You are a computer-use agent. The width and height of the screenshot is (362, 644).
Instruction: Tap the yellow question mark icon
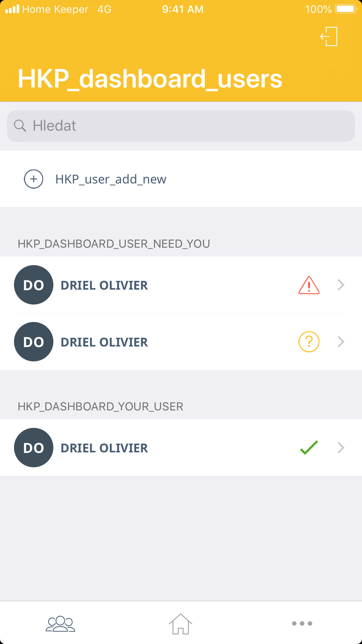(309, 342)
